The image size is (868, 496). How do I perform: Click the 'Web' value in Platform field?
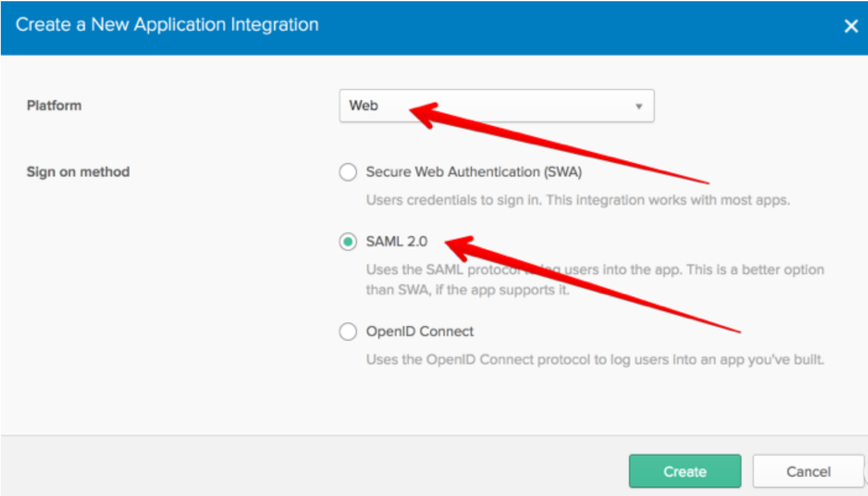click(x=363, y=106)
